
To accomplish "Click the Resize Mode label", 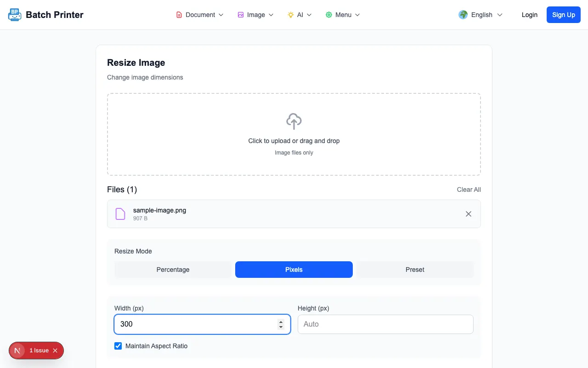I will pos(133,251).
